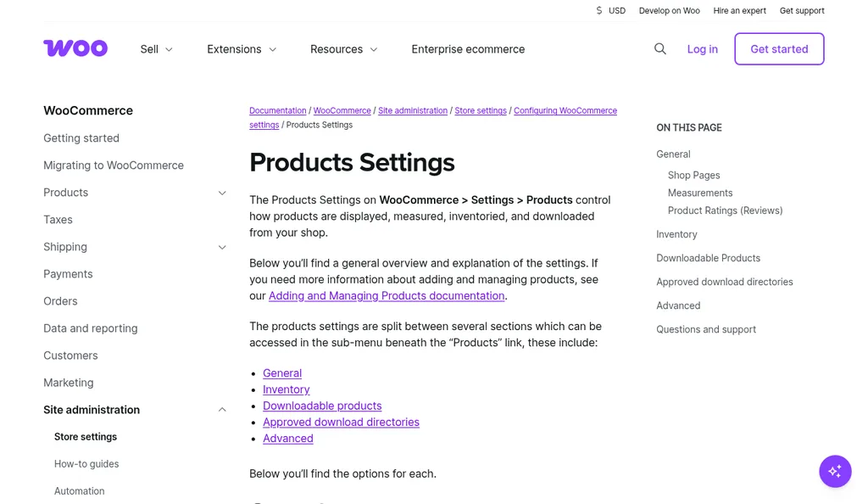Image resolution: width=868 pixels, height=504 pixels.
Task: Select Inventory in On This Page
Action: click(676, 234)
